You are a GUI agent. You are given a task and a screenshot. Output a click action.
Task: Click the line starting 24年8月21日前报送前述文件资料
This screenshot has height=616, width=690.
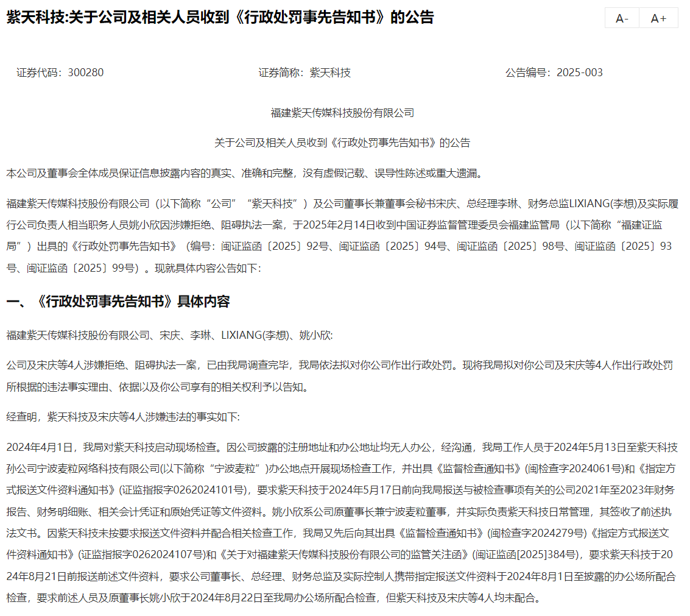click(x=341, y=576)
